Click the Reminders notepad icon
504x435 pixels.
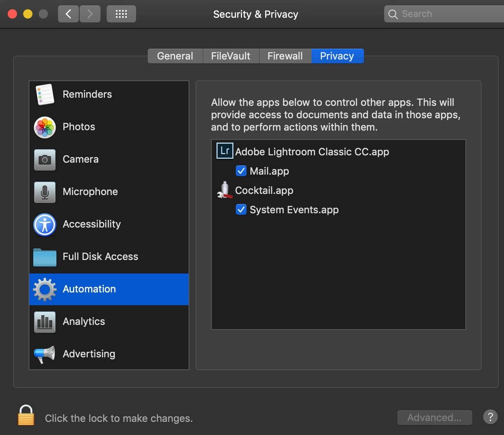[x=45, y=95]
